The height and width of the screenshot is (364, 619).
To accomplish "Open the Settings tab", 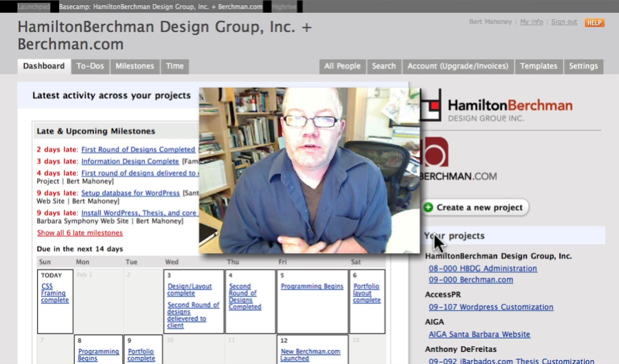I will [x=583, y=67].
